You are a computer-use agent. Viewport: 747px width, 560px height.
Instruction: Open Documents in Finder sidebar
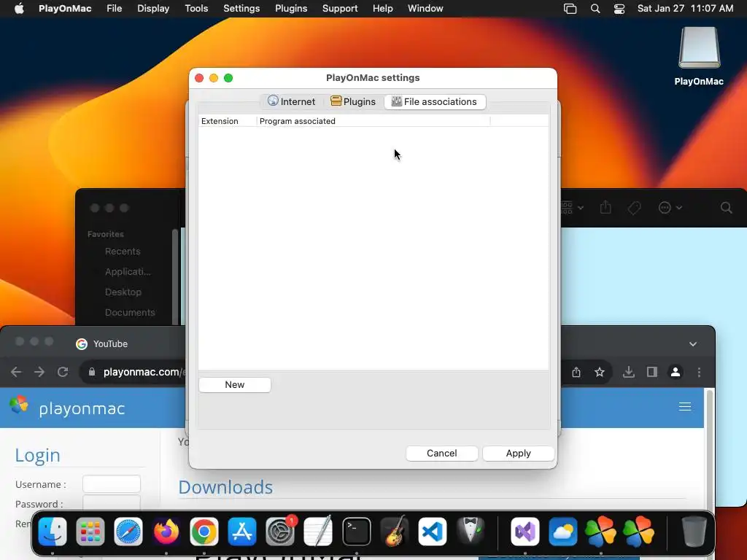(x=129, y=312)
